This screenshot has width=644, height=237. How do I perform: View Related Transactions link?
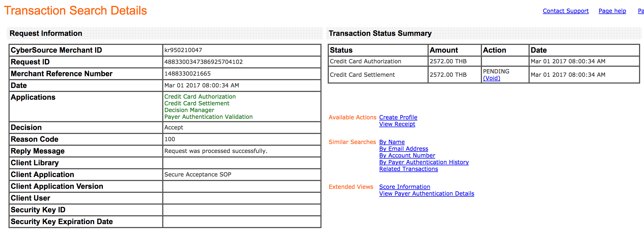pyautogui.click(x=408, y=169)
